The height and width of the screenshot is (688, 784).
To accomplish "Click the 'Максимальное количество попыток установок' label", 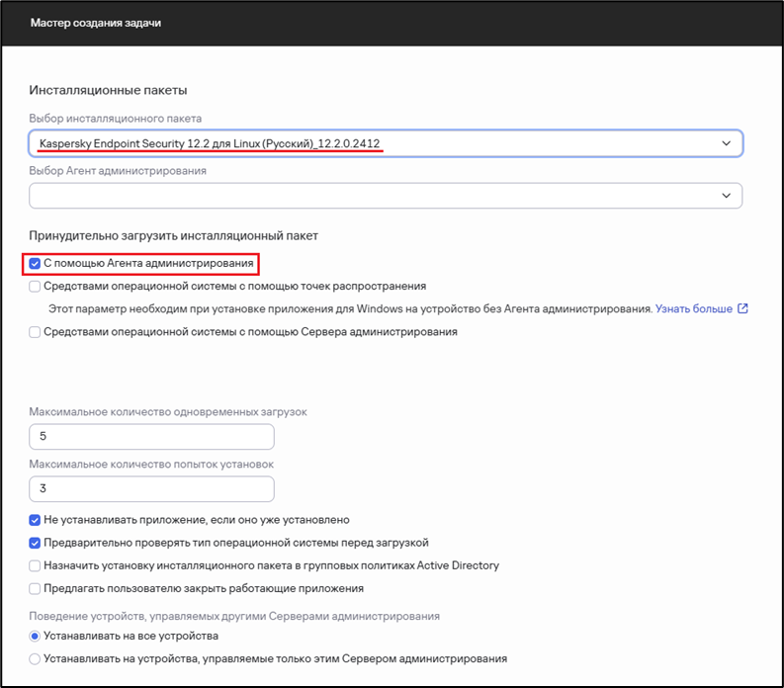I will coord(151,464).
